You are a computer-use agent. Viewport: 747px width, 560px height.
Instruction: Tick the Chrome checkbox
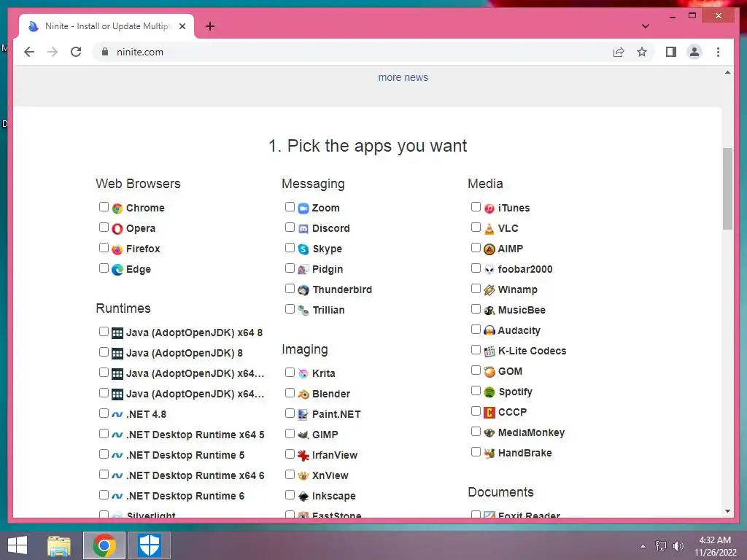click(x=104, y=206)
